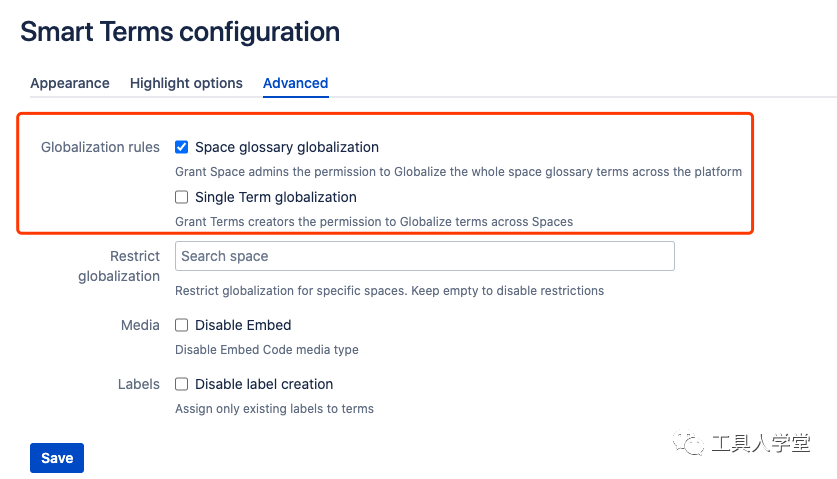Tick the Disable Embed checkbox
Screen dimensions: 837x479
pos(182,325)
